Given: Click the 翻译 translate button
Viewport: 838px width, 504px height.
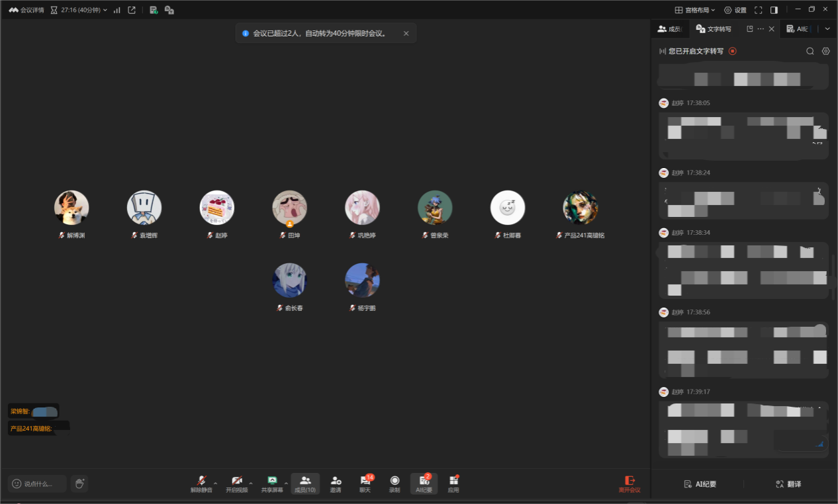Looking at the screenshot, I should pyautogui.click(x=788, y=484).
